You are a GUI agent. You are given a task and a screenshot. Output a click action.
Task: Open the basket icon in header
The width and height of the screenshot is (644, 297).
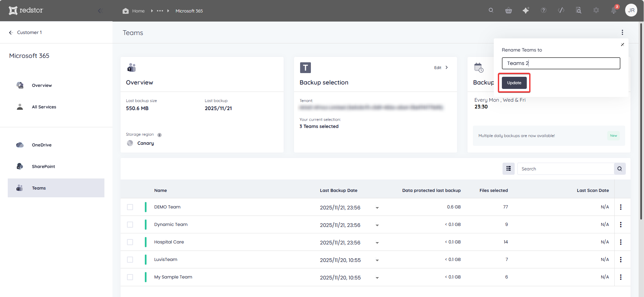click(509, 10)
